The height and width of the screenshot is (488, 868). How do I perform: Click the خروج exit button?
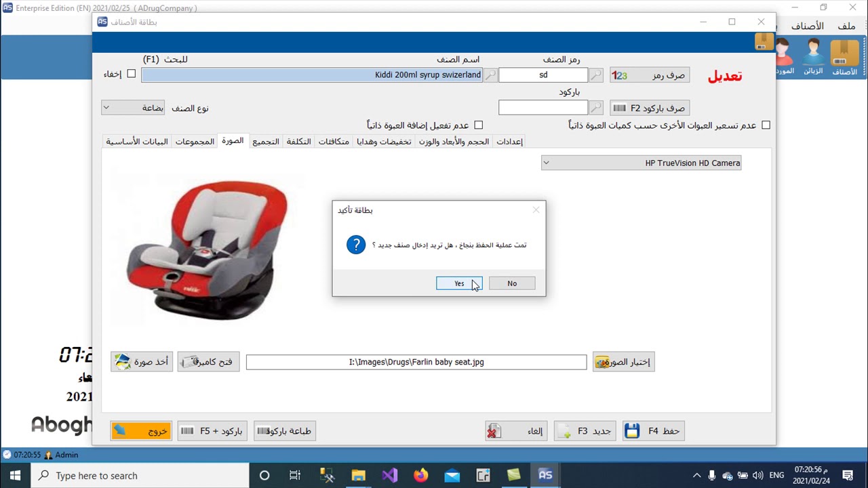(x=141, y=431)
